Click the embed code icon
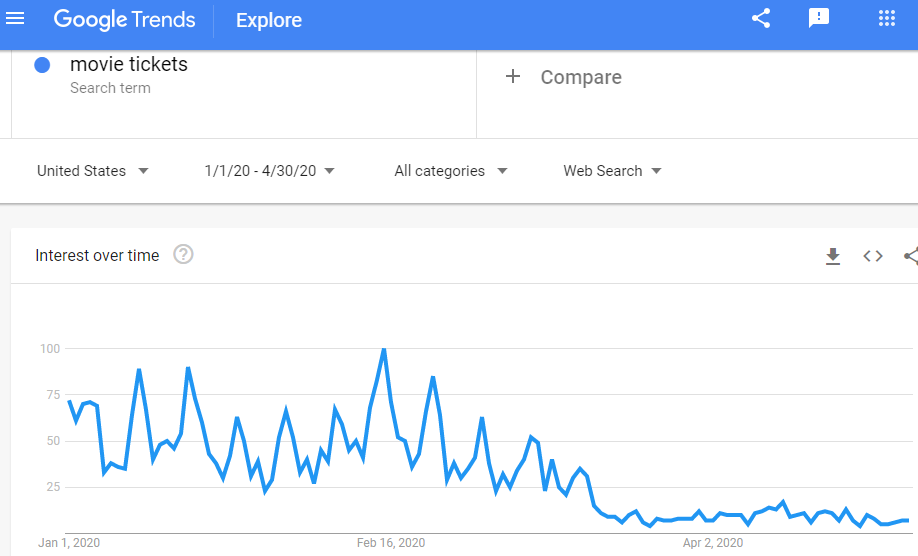The width and height of the screenshot is (918, 556). tap(873, 256)
